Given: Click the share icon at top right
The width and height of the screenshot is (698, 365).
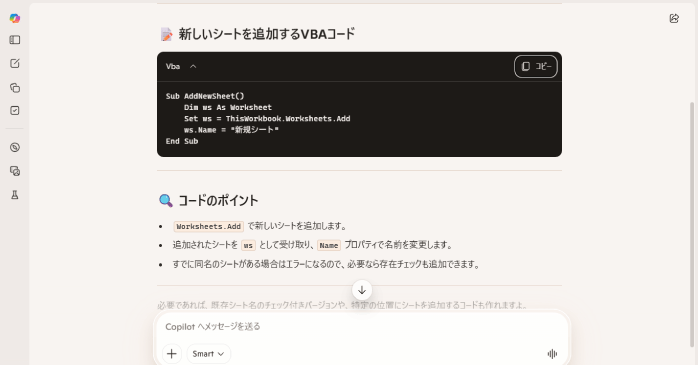Looking at the screenshot, I should click(x=674, y=18).
